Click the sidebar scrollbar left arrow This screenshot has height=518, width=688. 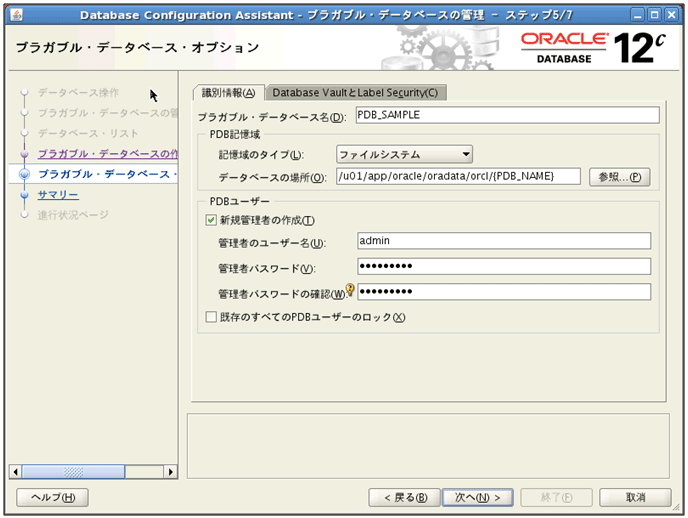pos(16,472)
